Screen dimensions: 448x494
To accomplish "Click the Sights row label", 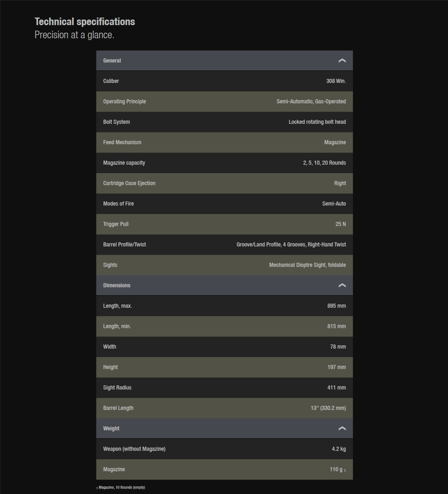I will click(x=110, y=265).
